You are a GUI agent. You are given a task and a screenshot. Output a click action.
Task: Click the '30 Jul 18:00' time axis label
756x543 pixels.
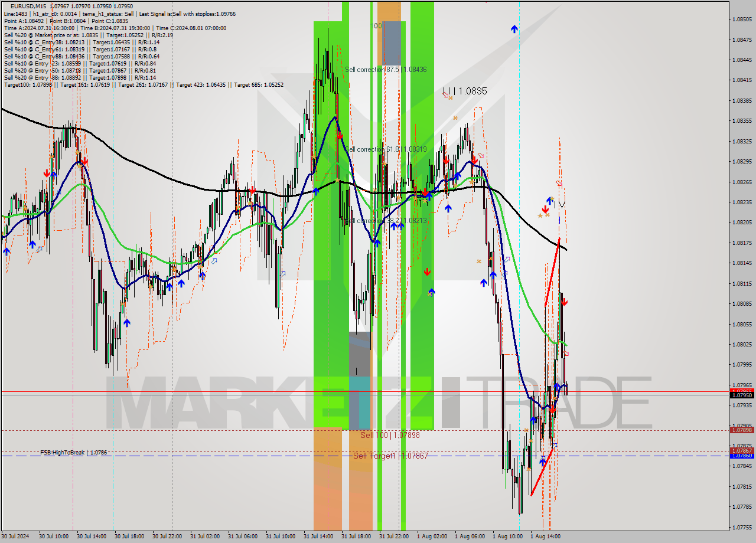tap(130, 537)
